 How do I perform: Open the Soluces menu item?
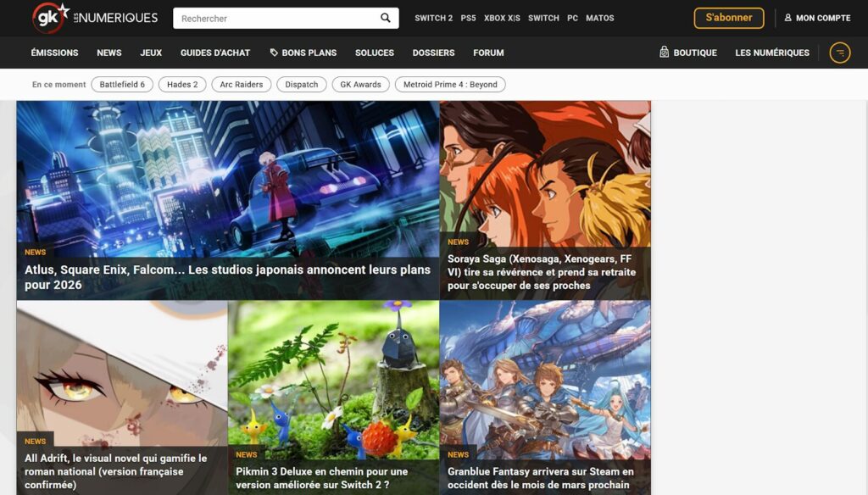click(375, 53)
